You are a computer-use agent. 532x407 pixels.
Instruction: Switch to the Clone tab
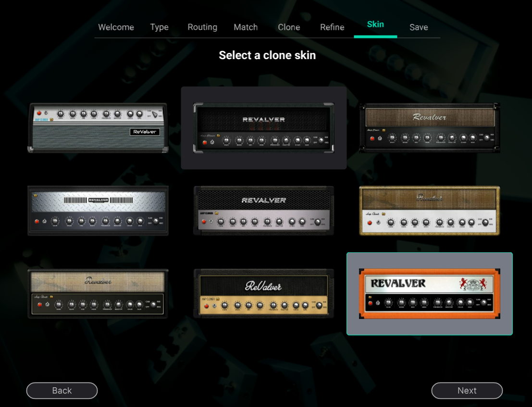click(289, 27)
